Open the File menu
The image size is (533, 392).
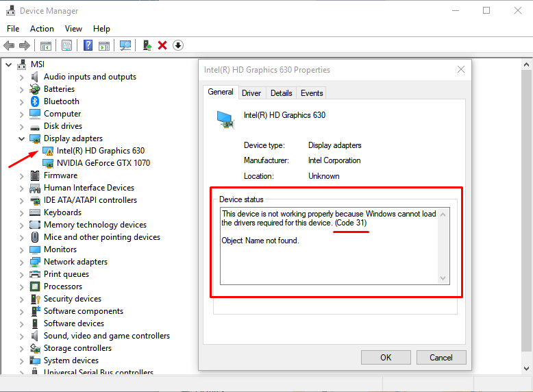(13, 29)
